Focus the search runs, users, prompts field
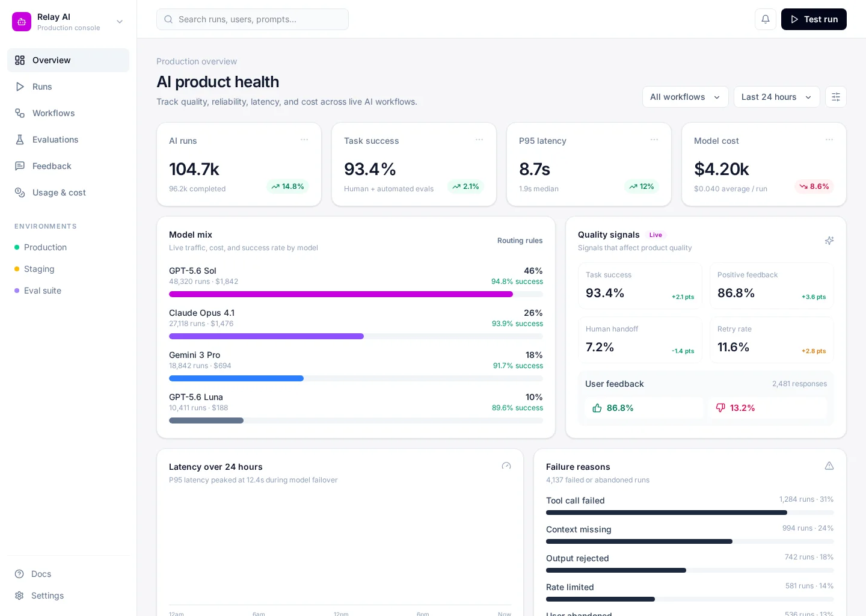Viewport: 866px width, 616px height. click(253, 19)
